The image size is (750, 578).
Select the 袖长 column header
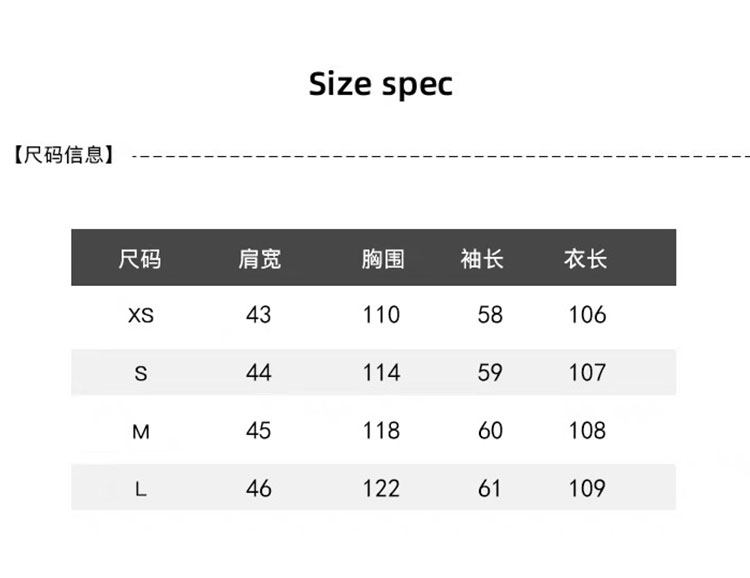(482, 259)
